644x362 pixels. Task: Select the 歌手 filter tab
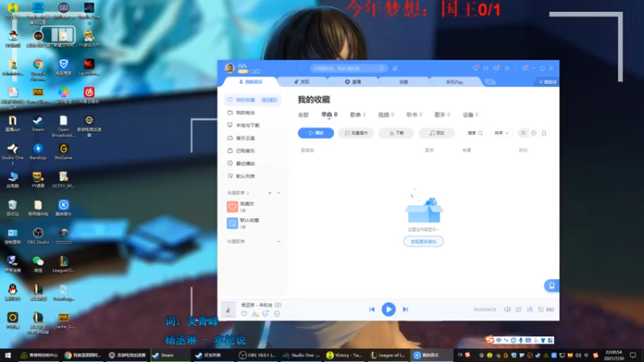[442, 115]
